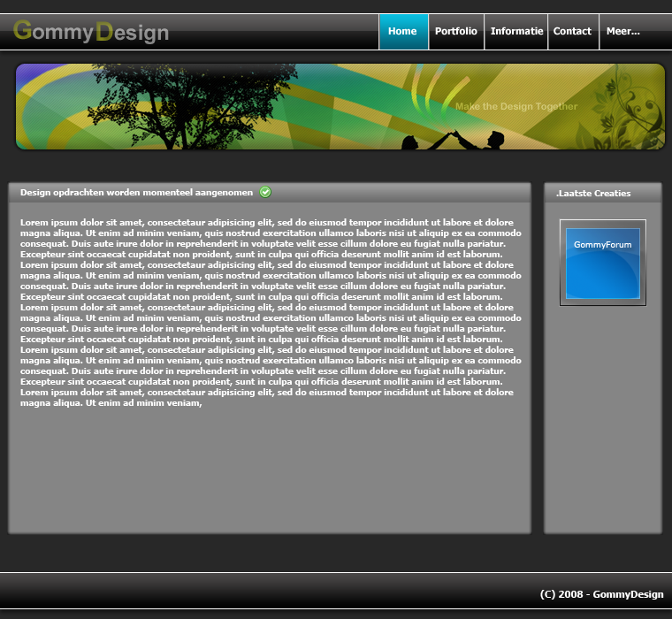This screenshot has width=672, height=619.
Task: Select the Contact navigation tab
Action: pos(573,32)
